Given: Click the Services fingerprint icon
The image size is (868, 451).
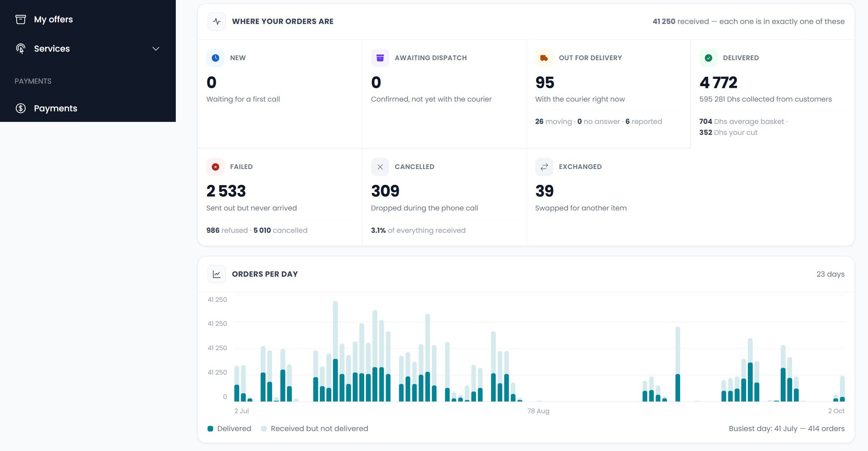Looking at the screenshot, I should click(x=21, y=49).
